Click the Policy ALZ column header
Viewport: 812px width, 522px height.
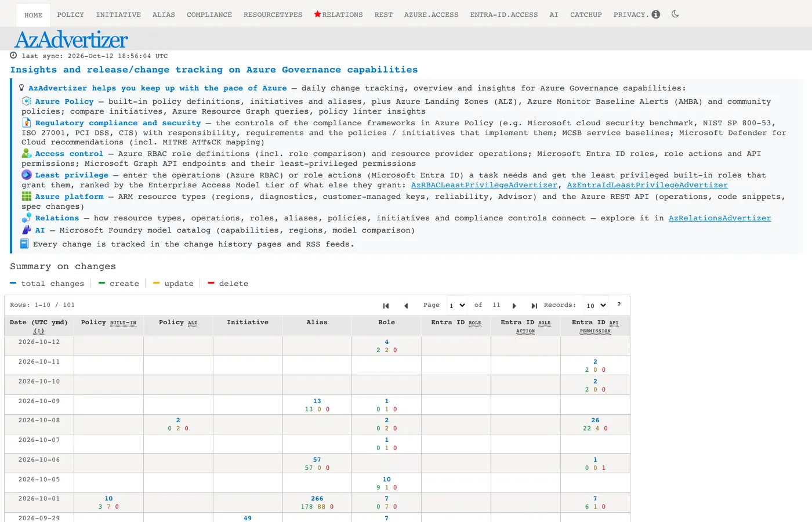click(178, 326)
